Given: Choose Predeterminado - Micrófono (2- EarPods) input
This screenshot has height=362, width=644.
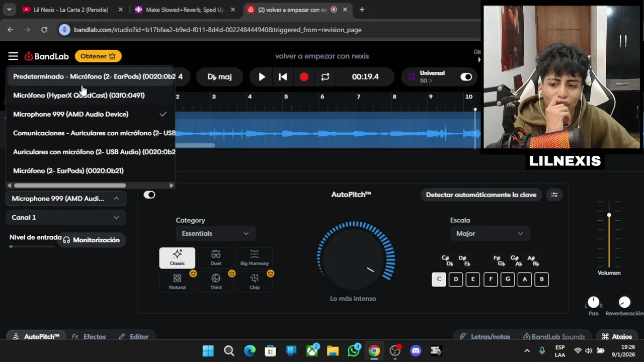Looking at the screenshot, I should pyautogui.click(x=91, y=76).
